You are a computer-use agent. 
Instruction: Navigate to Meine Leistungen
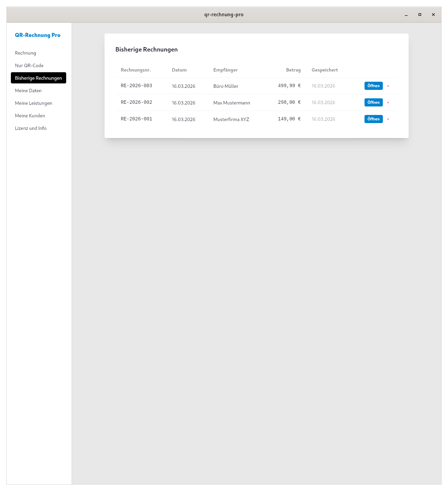(34, 103)
